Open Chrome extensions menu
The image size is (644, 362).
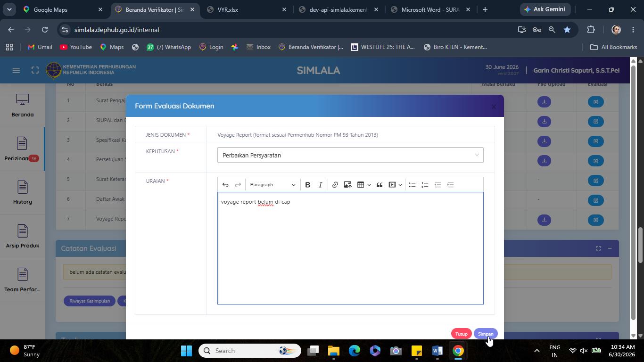point(591,30)
